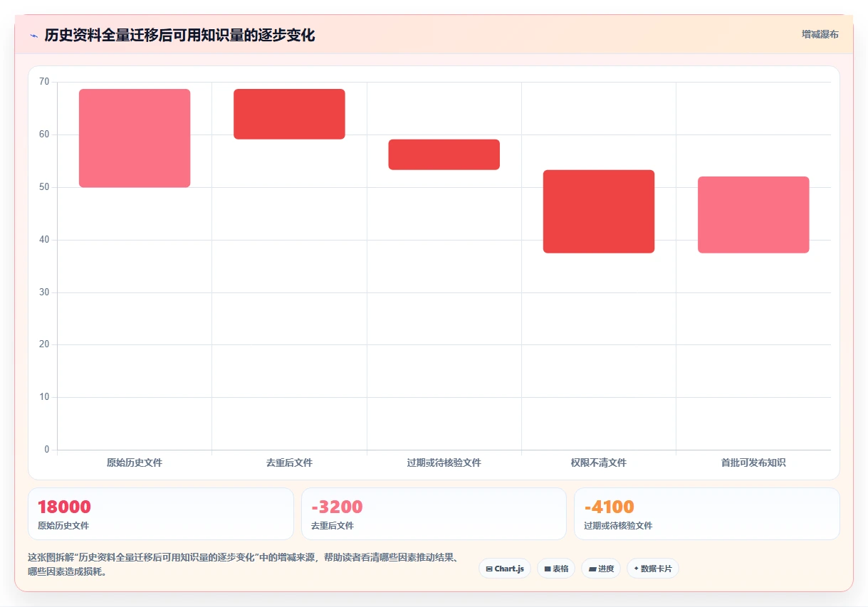The height and width of the screenshot is (607, 868).
Task: Click the Chart.js tag chip
Action: point(505,569)
